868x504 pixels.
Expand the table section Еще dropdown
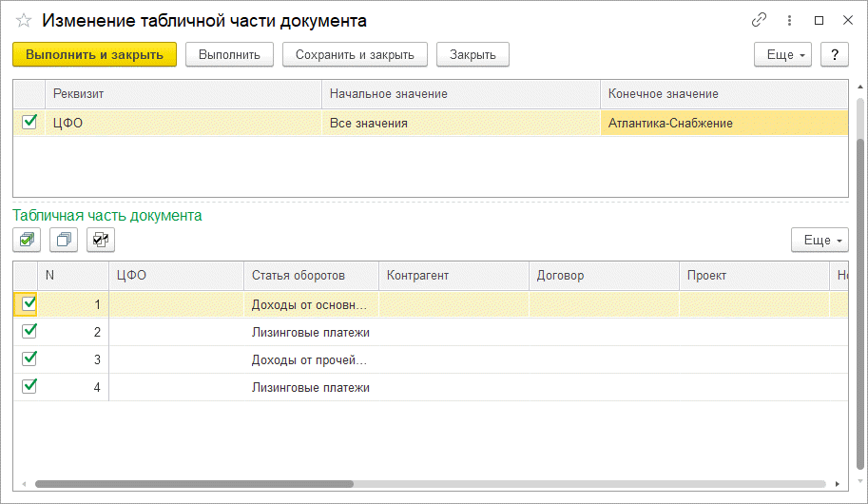click(819, 241)
